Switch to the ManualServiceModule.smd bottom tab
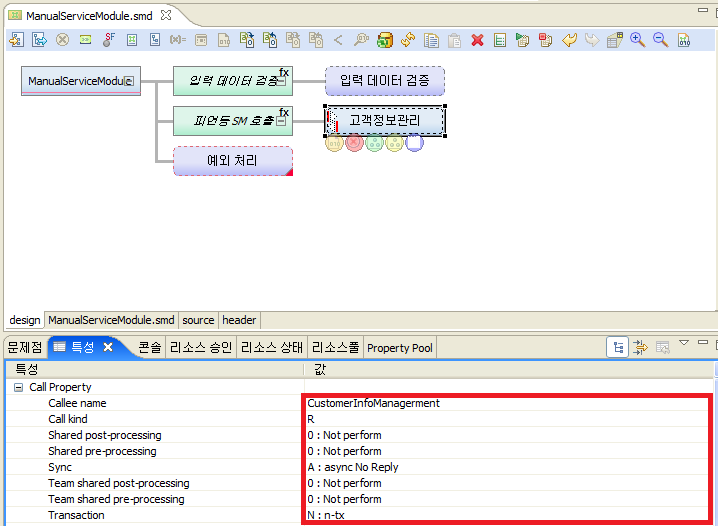This screenshot has width=718, height=526. pyautogui.click(x=111, y=320)
